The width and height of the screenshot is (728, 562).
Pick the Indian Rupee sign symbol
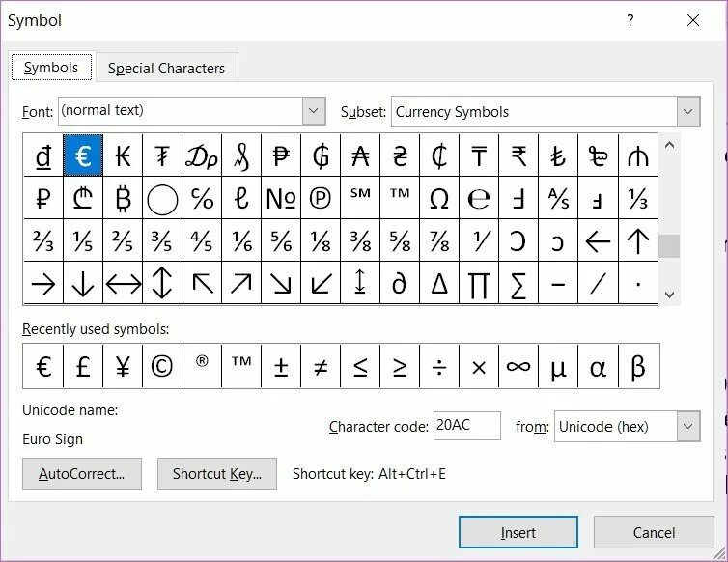pyautogui.click(x=518, y=155)
